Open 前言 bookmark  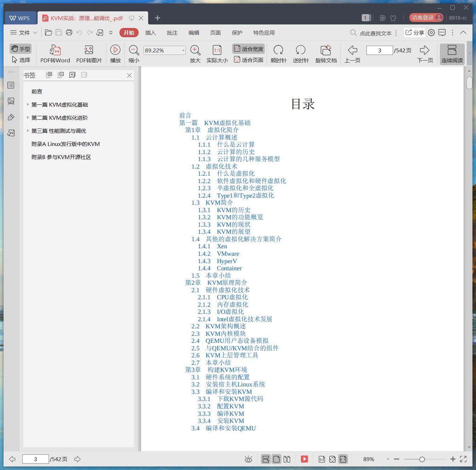tap(37, 91)
